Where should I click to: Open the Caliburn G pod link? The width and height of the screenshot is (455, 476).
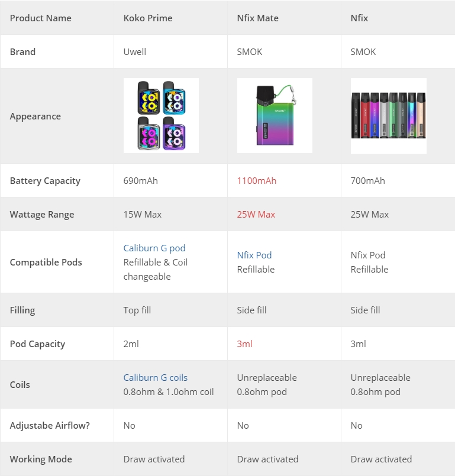click(154, 248)
